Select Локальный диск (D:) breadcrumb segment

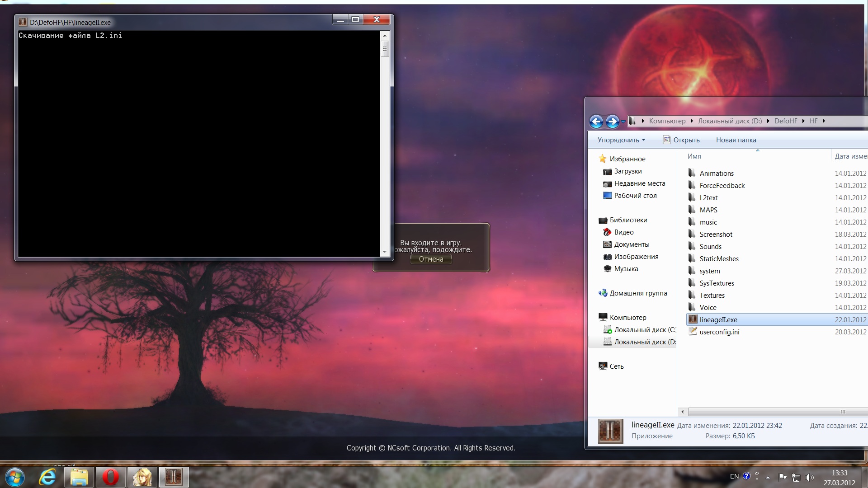point(730,121)
